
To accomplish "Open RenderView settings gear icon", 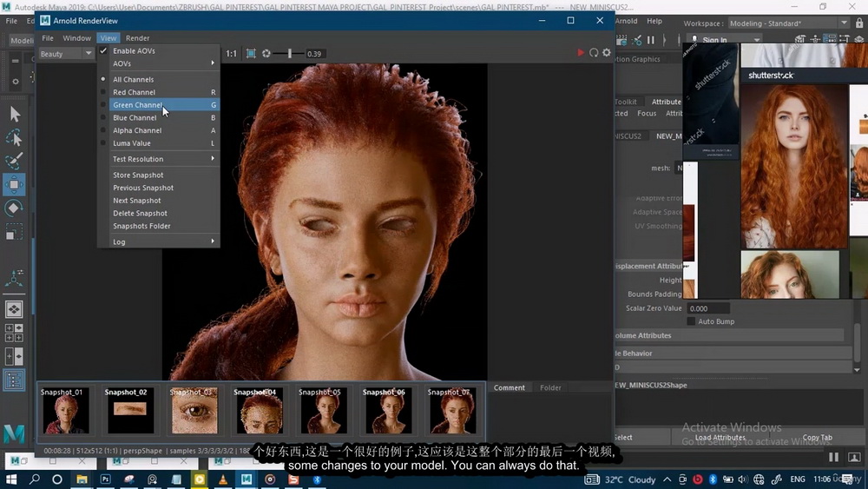I will 607,53.
